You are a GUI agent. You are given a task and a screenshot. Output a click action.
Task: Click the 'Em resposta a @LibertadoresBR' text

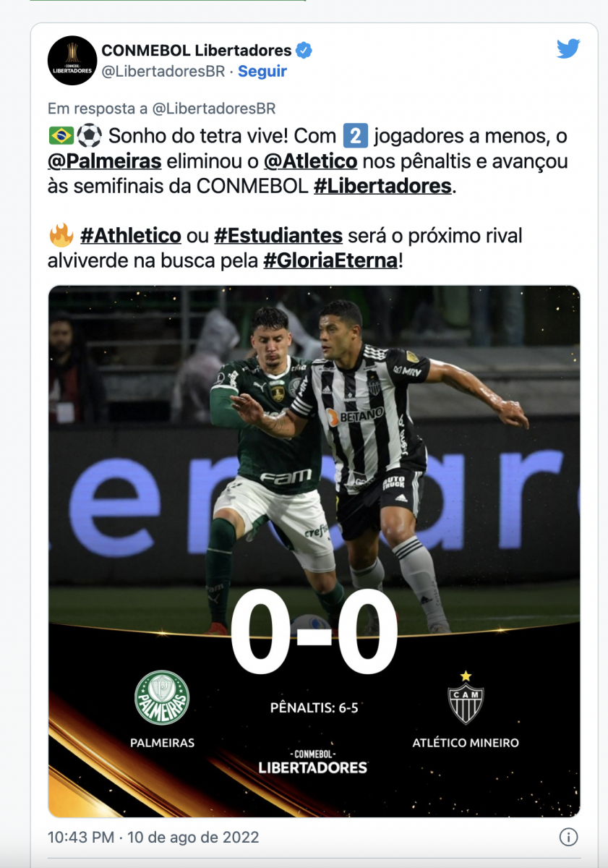(161, 109)
